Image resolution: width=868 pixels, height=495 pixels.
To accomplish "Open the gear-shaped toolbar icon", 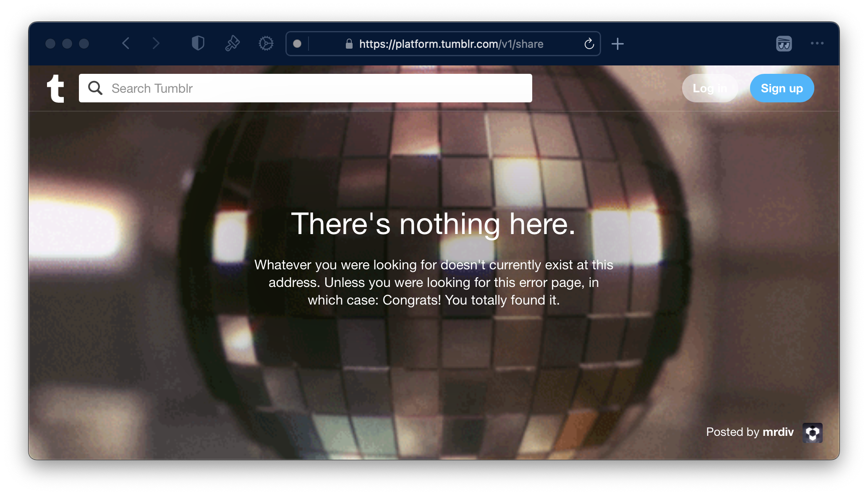I will tap(266, 43).
